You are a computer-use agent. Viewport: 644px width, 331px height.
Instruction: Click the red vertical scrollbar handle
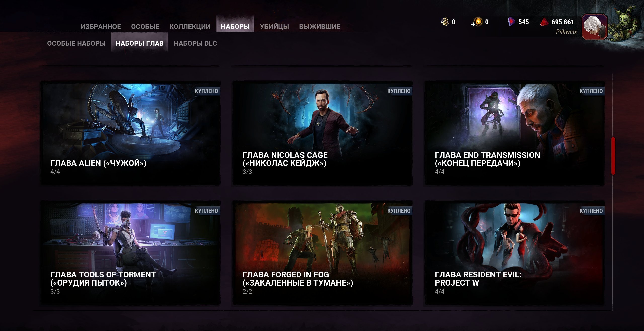pyautogui.click(x=613, y=156)
